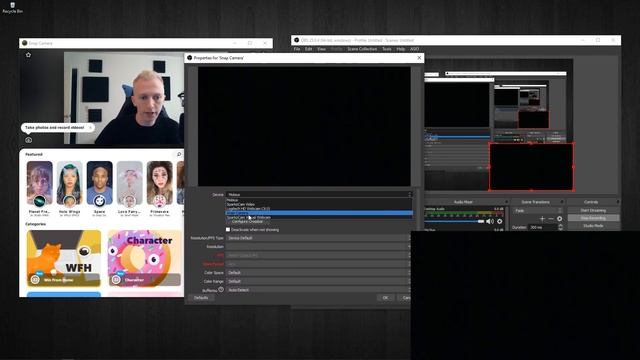Screen dimensions: 640x360
Task: Open the WFH lens category
Action: [x=64, y=258]
